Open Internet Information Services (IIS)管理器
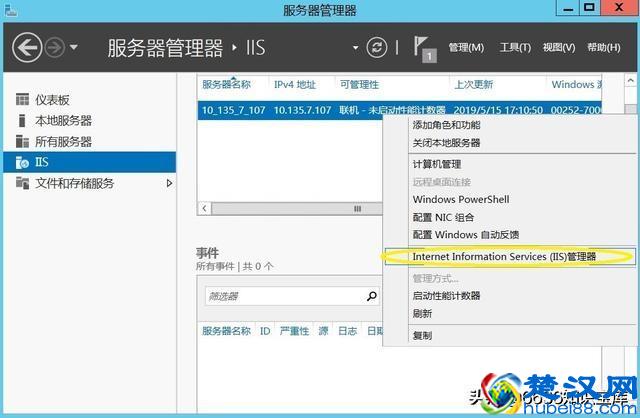The image size is (640, 418). point(510,256)
